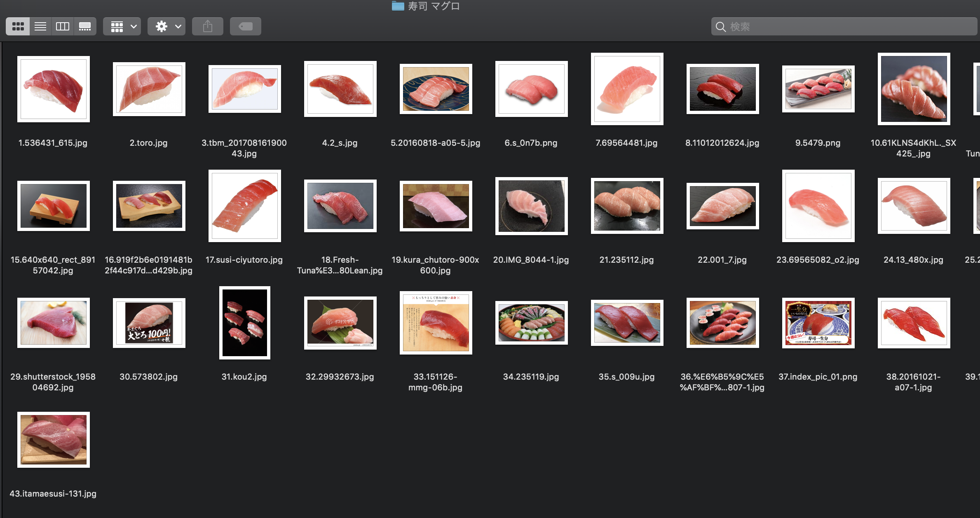Click the magnifying glass in the search field

click(x=721, y=26)
